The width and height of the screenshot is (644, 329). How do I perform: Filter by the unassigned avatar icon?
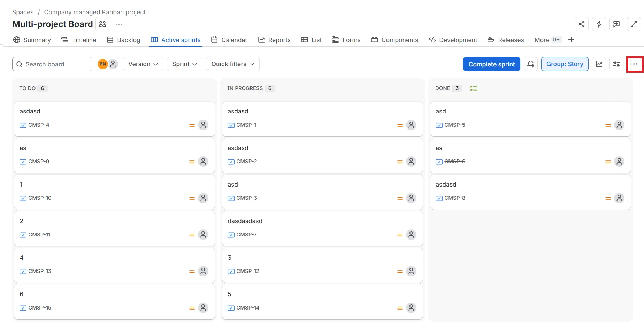point(113,64)
